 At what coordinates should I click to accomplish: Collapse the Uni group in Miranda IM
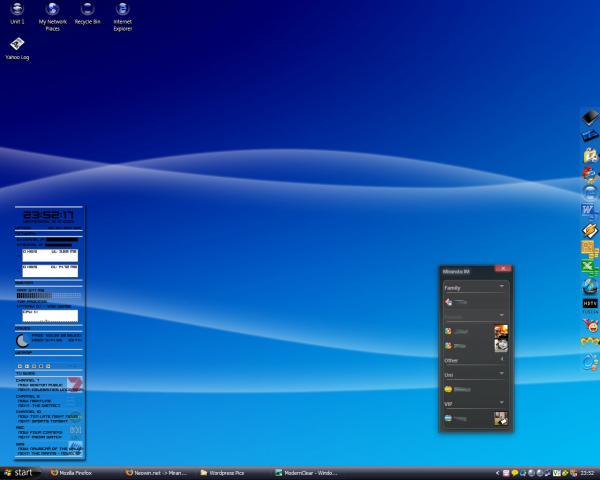[x=502, y=374]
